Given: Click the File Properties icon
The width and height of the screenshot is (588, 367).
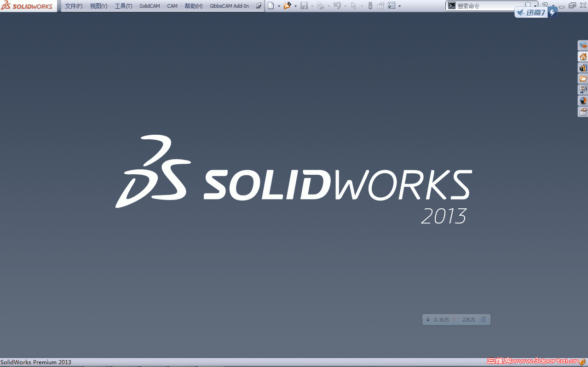Looking at the screenshot, I should pyautogui.click(x=381, y=6).
